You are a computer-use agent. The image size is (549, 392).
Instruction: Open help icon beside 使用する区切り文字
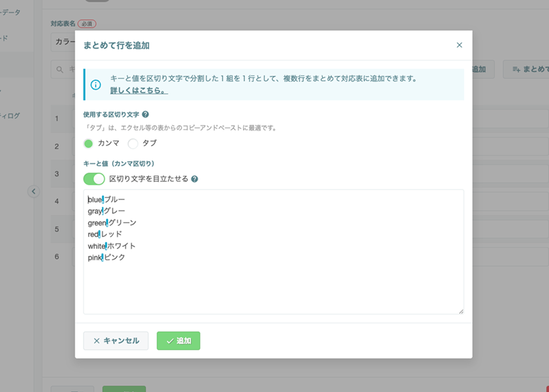pyautogui.click(x=145, y=114)
